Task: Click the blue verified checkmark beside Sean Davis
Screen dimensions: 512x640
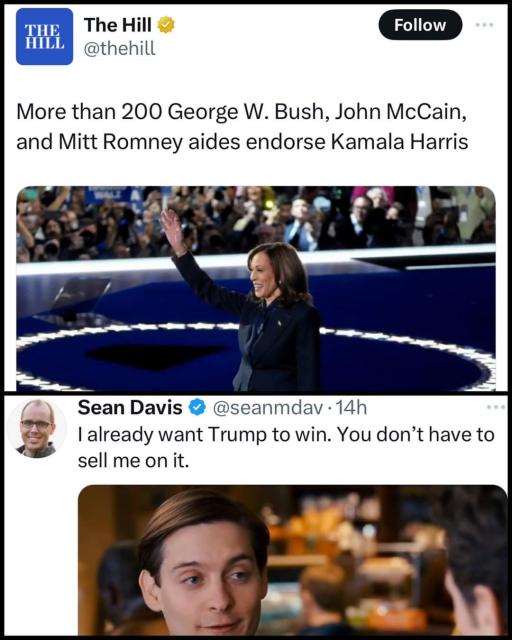Action: coord(198,407)
